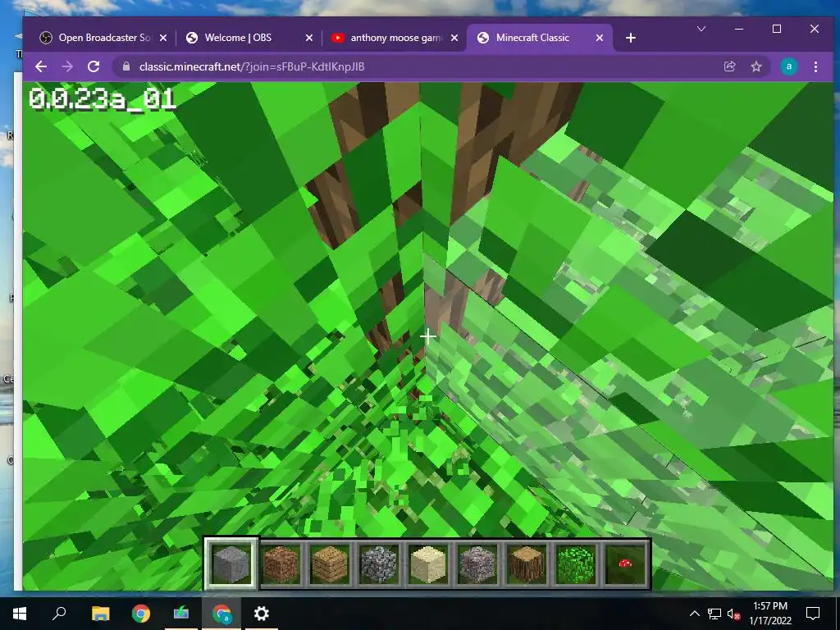840x630 pixels.
Task: Share this page icon in address bar
Action: [729, 66]
